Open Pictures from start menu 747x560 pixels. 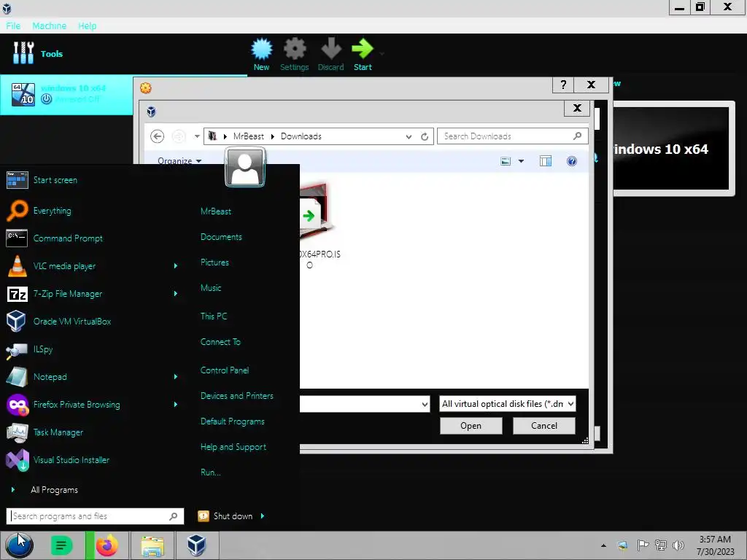pyautogui.click(x=214, y=262)
